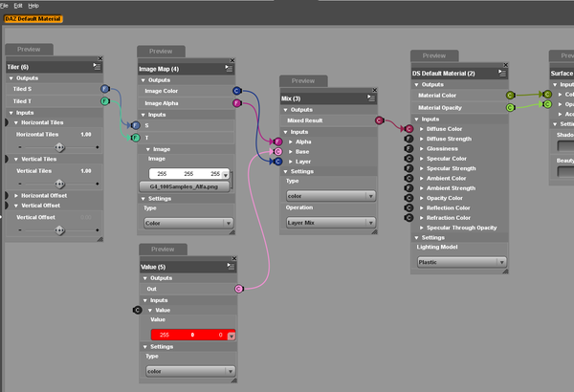Open the Preview tab above Tiler brick

(x=30, y=50)
